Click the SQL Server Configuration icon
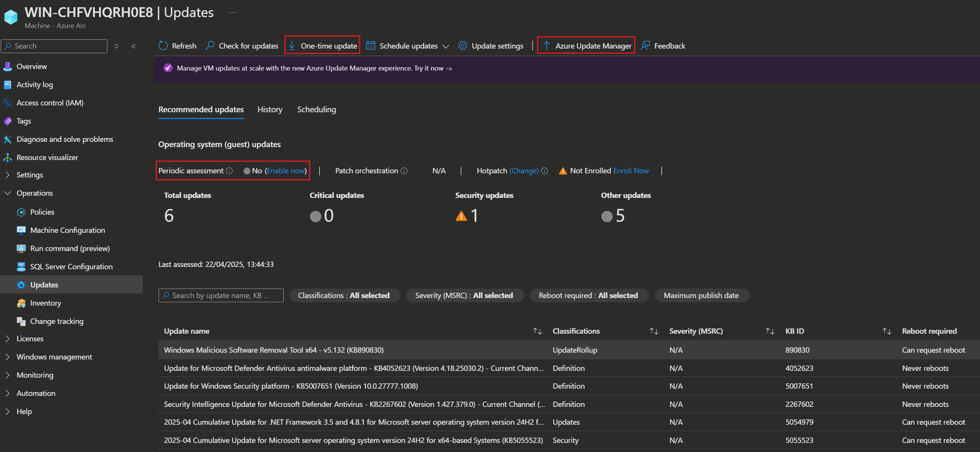The image size is (980, 452). click(21, 267)
